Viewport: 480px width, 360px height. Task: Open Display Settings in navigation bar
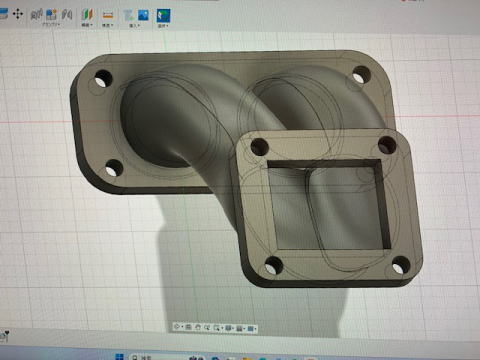(229, 328)
